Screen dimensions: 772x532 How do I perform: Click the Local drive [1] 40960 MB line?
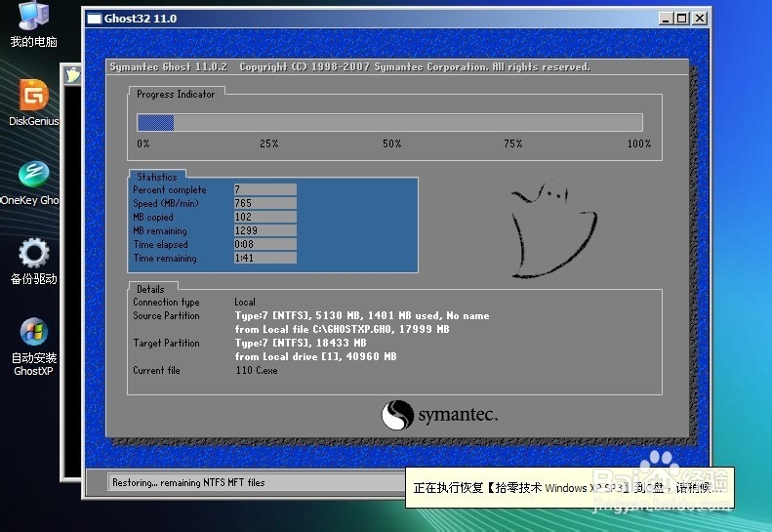[x=315, y=356]
